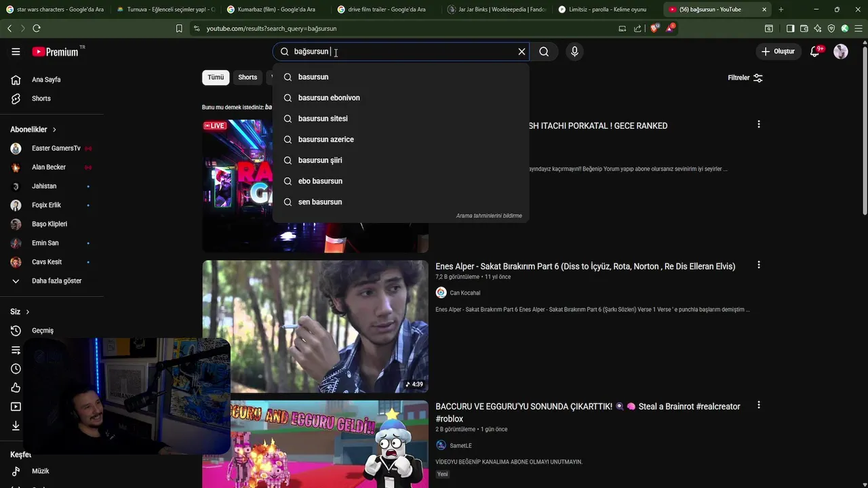Viewport: 868px width, 488px height.
Task: Clear the search box with the X icon
Action: tap(521, 52)
